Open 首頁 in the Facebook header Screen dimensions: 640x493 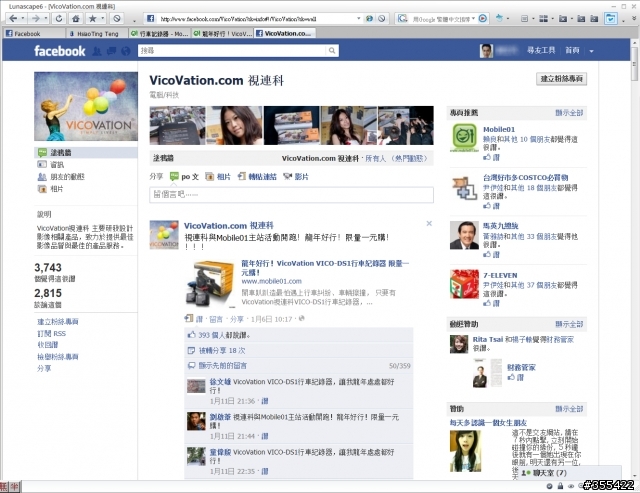click(x=572, y=50)
